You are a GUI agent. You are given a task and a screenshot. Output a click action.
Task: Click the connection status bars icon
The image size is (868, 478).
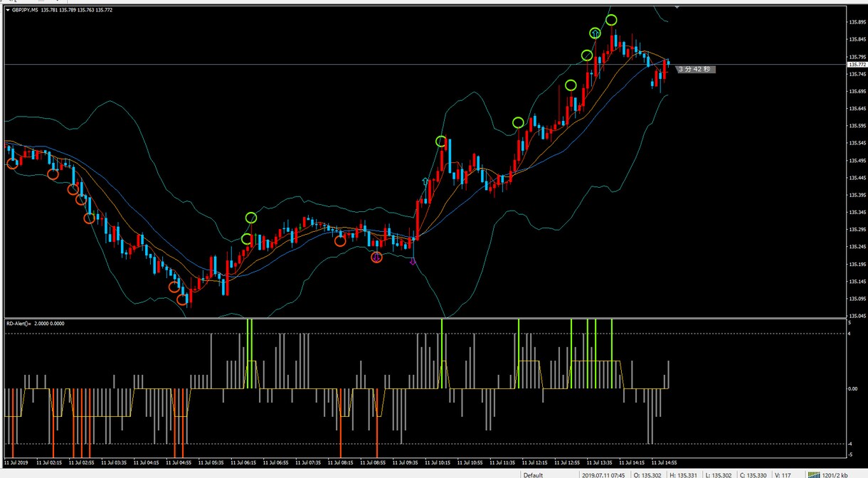[x=813, y=474]
